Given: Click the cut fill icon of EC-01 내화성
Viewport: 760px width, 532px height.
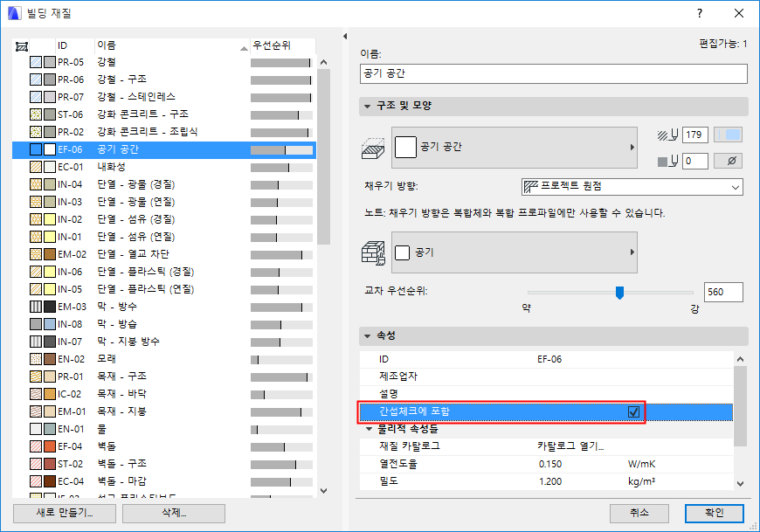Looking at the screenshot, I should (36, 167).
